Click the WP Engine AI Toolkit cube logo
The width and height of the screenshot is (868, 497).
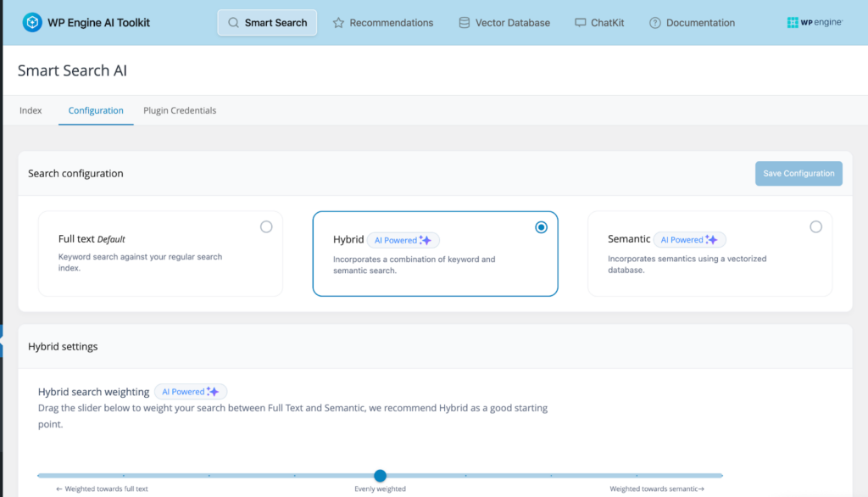(33, 23)
